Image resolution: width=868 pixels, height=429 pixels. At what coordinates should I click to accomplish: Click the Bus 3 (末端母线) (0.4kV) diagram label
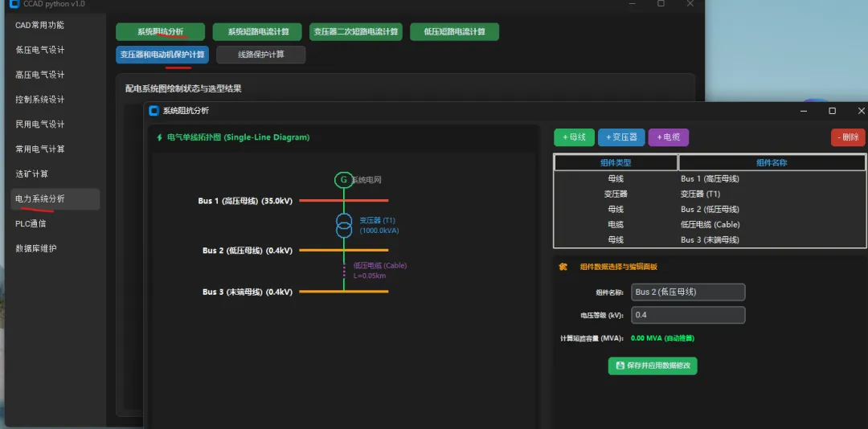(248, 292)
